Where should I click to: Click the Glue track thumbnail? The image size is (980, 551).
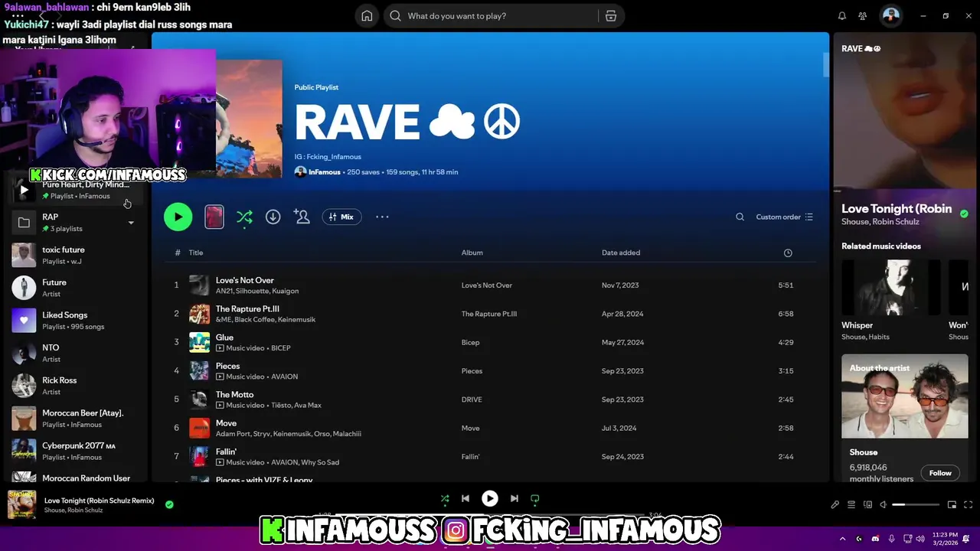199,342
